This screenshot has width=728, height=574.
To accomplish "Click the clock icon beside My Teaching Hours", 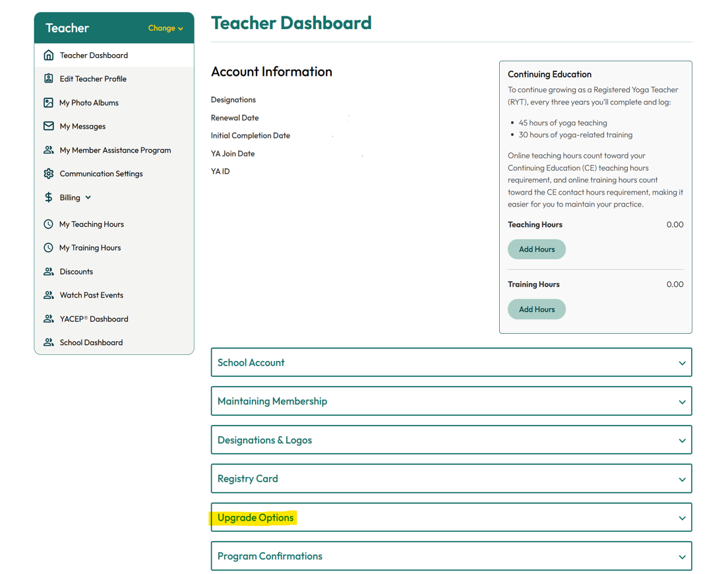I will 48,224.
